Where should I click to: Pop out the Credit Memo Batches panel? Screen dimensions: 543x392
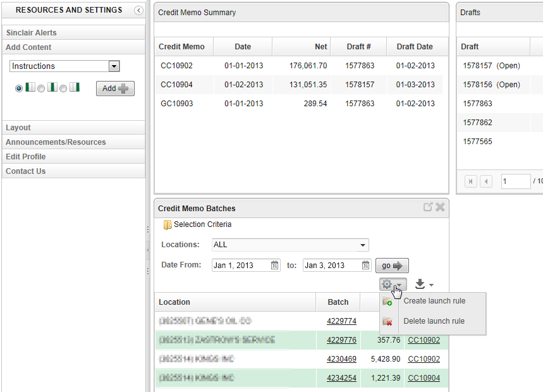(x=428, y=207)
